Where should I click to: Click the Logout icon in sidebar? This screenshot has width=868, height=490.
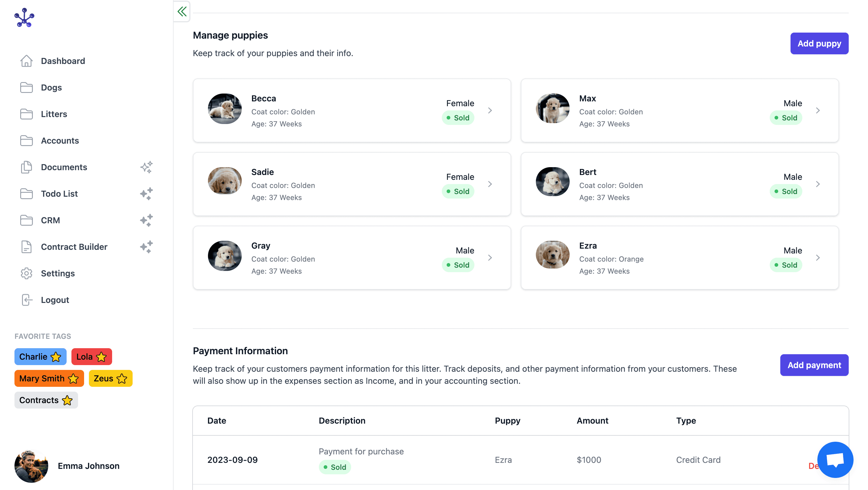click(27, 300)
